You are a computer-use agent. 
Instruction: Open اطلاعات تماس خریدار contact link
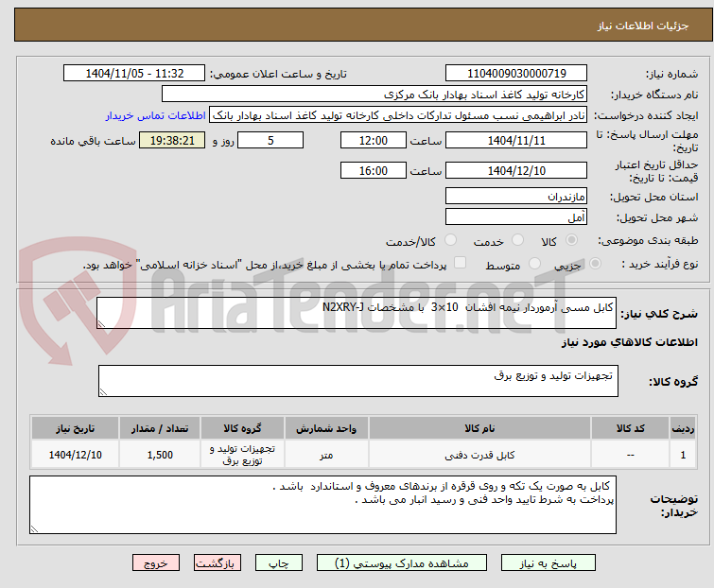click(156, 115)
